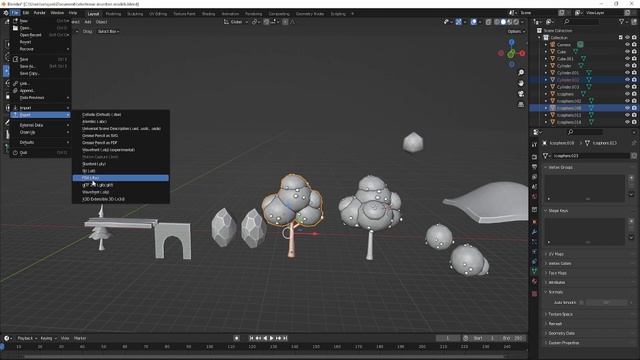The image size is (640, 360).
Task: Expand the UV Maps panel
Action: (x=555, y=254)
